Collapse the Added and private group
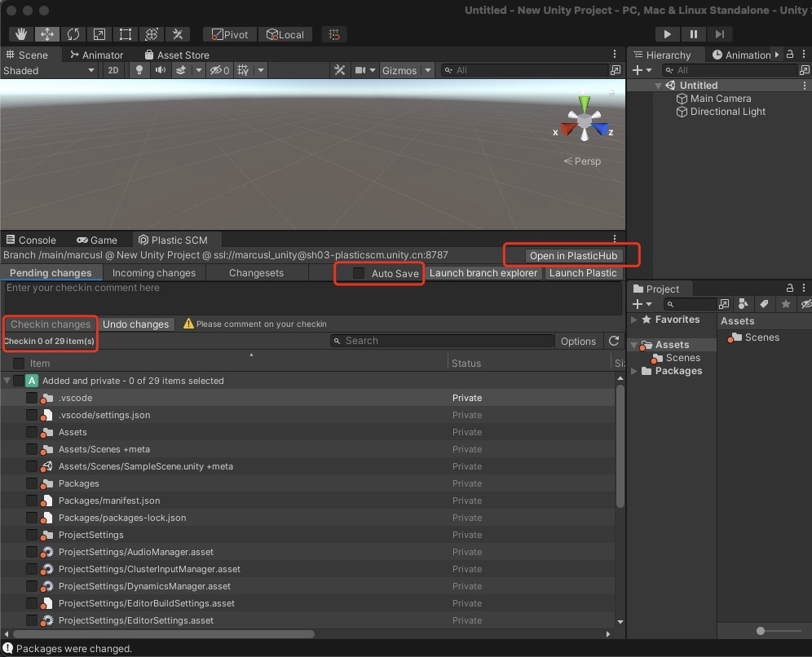The width and height of the screenshot is (812, 657). [7, 381]
